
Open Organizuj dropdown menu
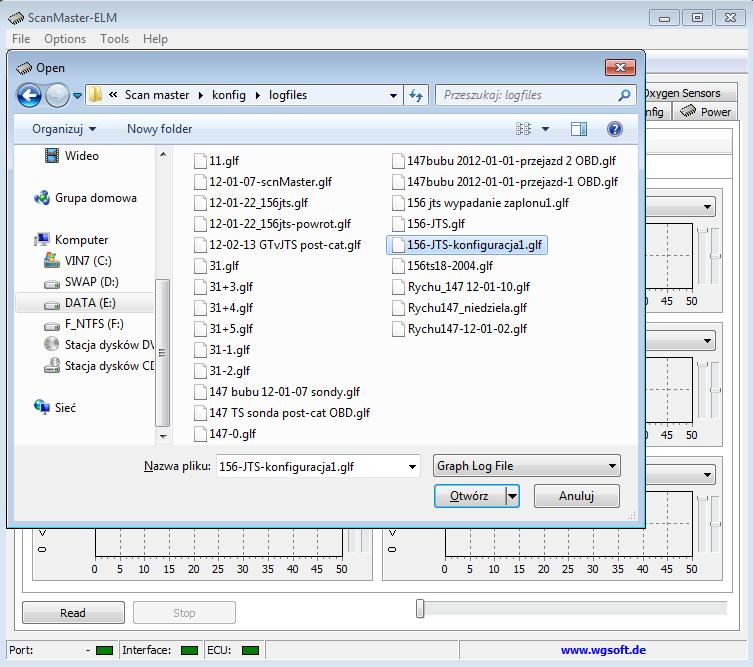64,129
